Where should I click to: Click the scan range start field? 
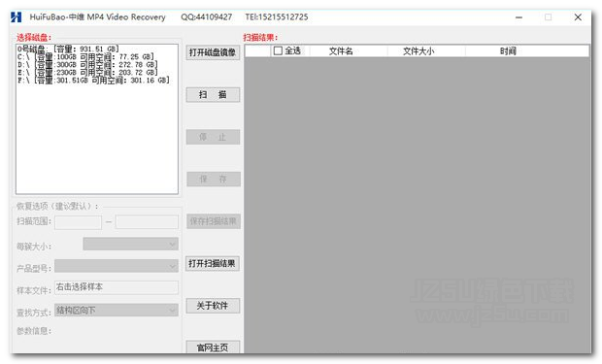coord(78,222)
